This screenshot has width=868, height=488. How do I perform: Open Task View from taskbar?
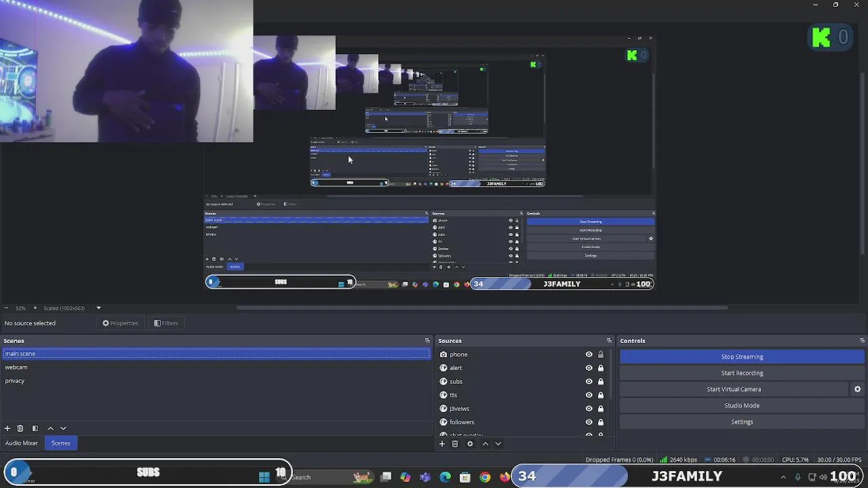[386, 477]
